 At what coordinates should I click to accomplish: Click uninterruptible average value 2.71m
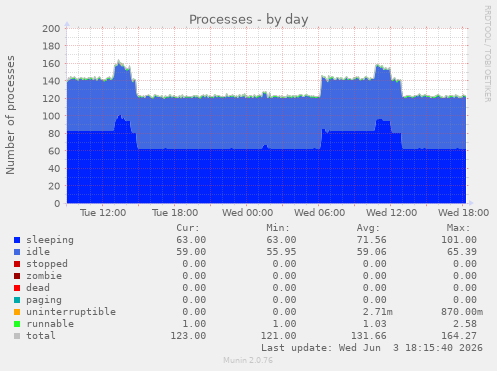click(378, 312)
